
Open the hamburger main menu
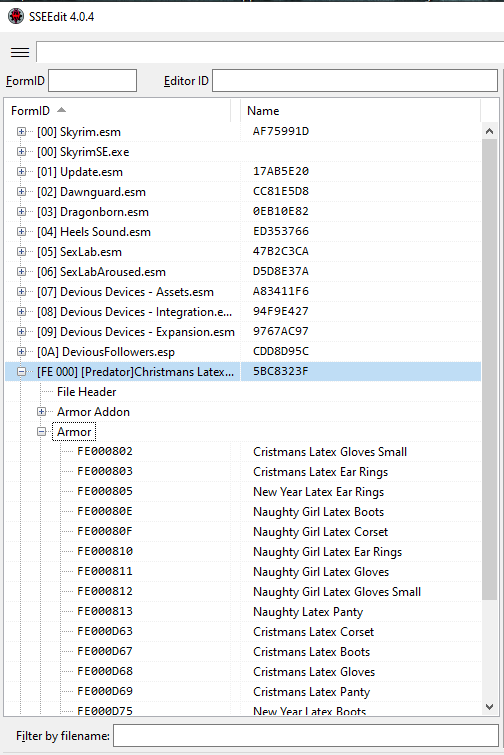click(20, 52)
